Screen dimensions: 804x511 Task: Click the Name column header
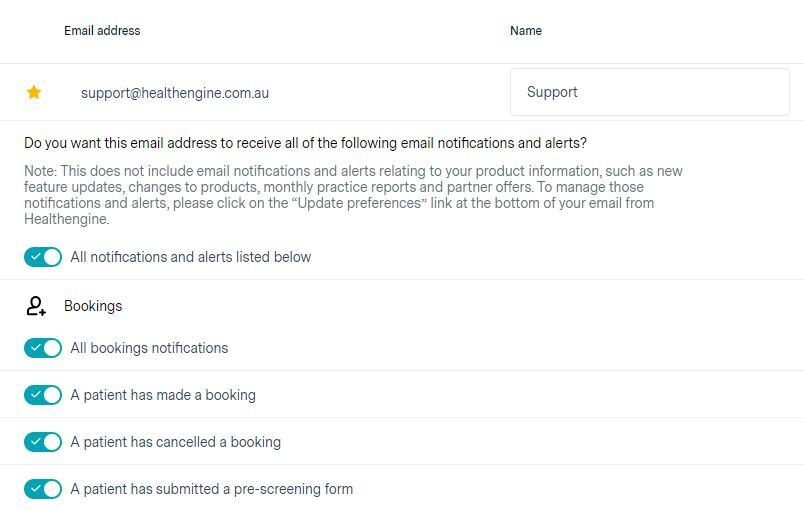[526, 31]
